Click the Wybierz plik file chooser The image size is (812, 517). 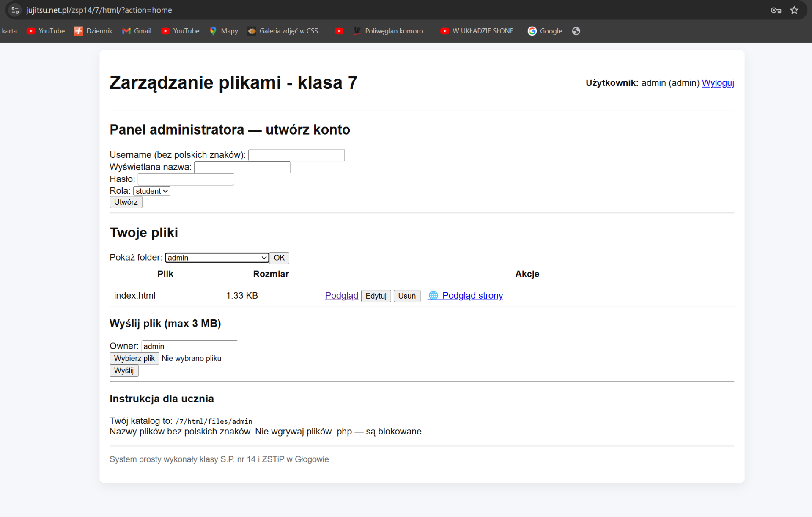[134, 358]
